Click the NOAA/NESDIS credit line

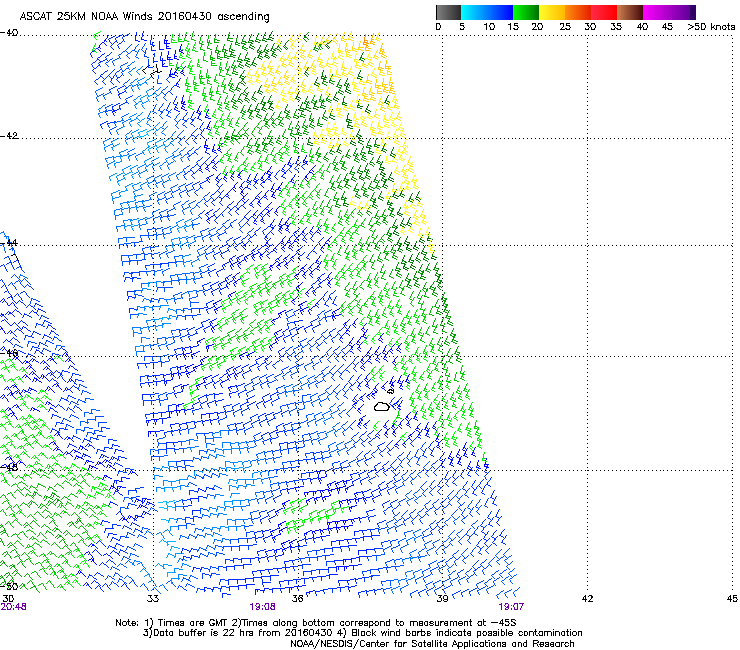pos(432,644)
